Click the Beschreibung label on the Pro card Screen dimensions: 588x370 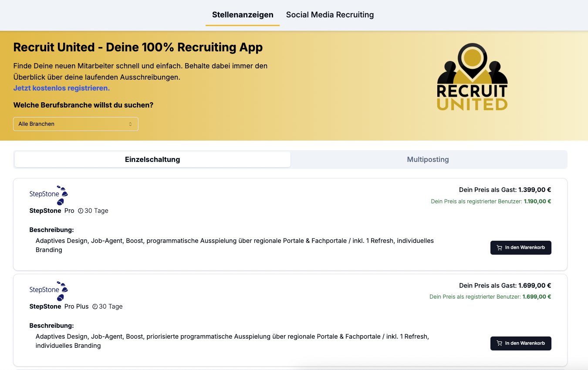tap(51, 230)
